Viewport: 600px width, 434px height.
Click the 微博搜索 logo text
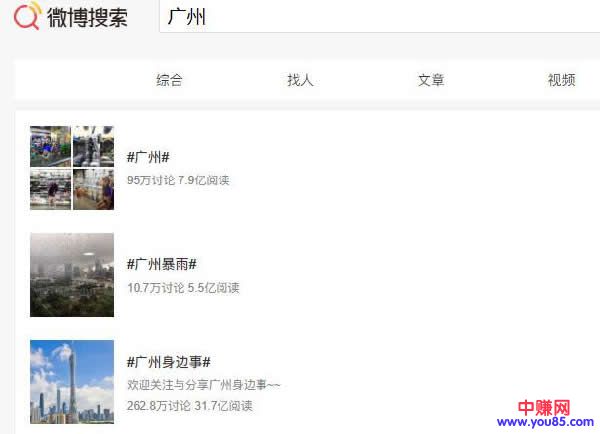coord(88,18)
